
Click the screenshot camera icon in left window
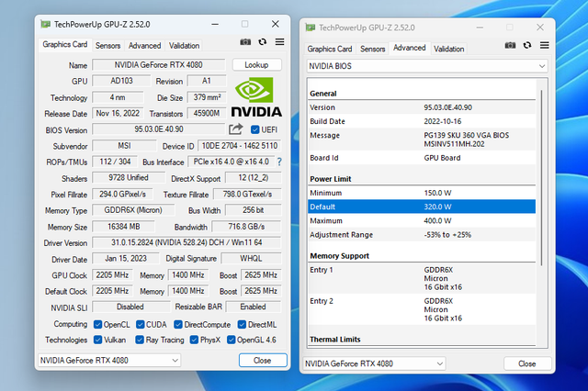point(245,42)
